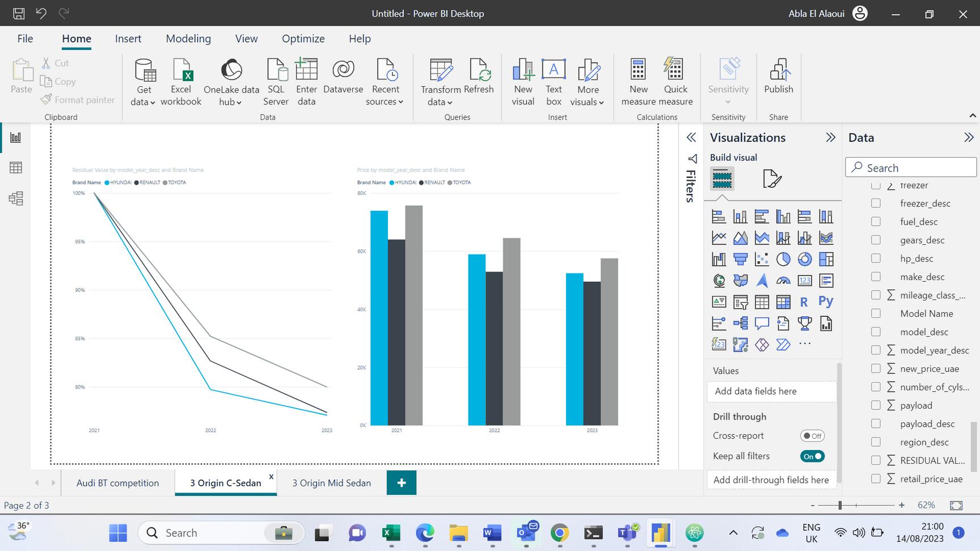Select the Pie chart visualization
This screenshot has height=551, width=980.
pyautogui.click(x=783, y=259)
